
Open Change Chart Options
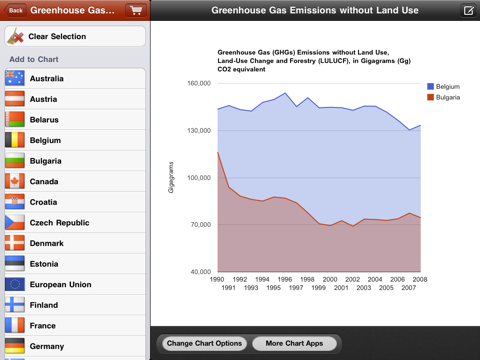coord(204,343)
